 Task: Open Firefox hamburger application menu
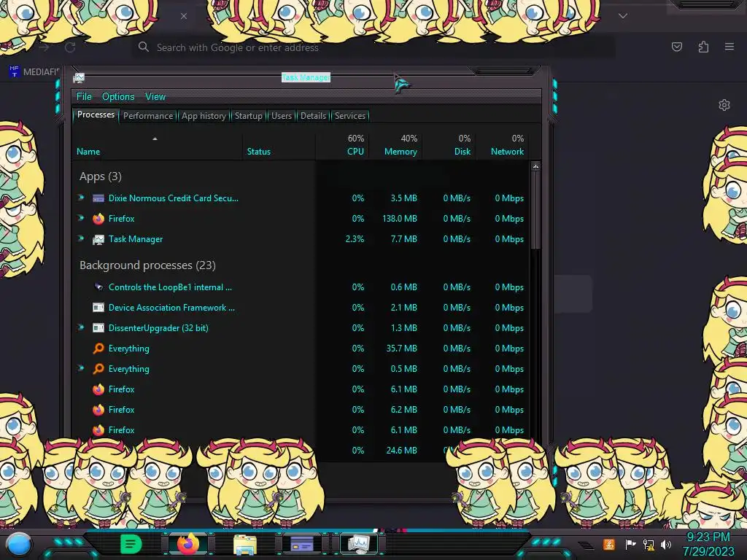point(729,47)
